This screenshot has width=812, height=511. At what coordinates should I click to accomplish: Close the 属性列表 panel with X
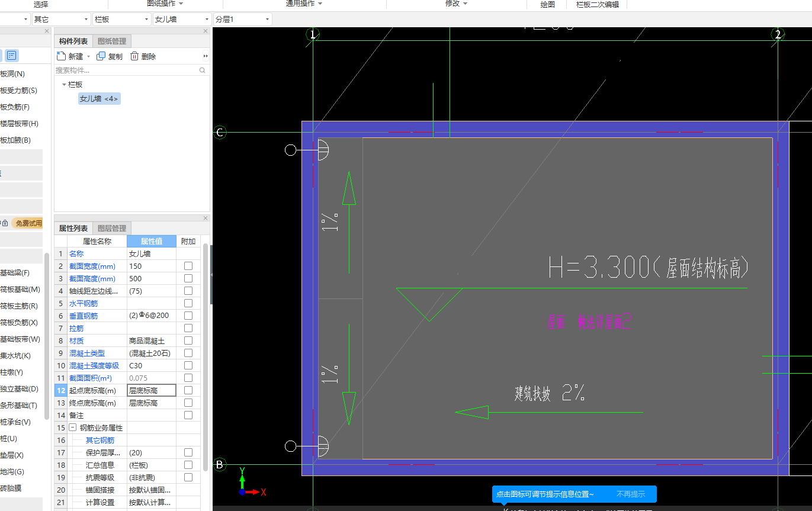(x=206, y=218)
